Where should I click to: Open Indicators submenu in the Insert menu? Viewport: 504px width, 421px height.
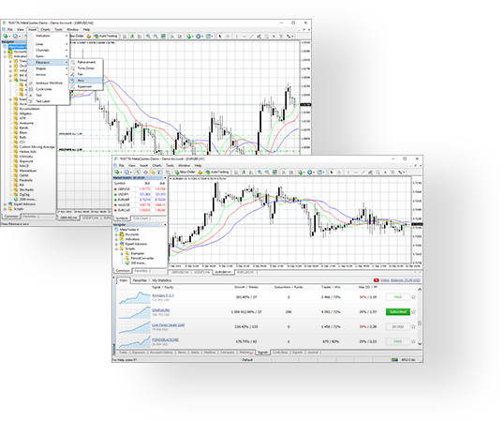click(49, 36)
